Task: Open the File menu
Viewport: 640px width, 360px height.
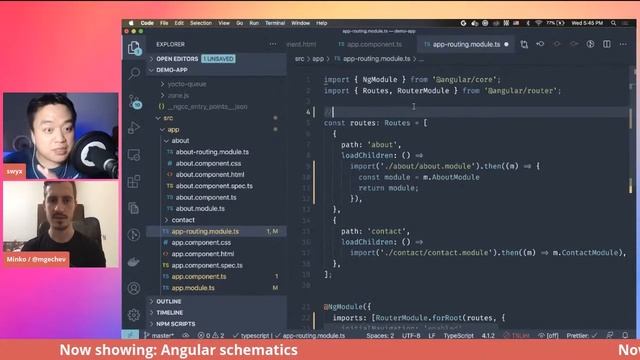Action: pyautogui.click(x=164, y=23)
